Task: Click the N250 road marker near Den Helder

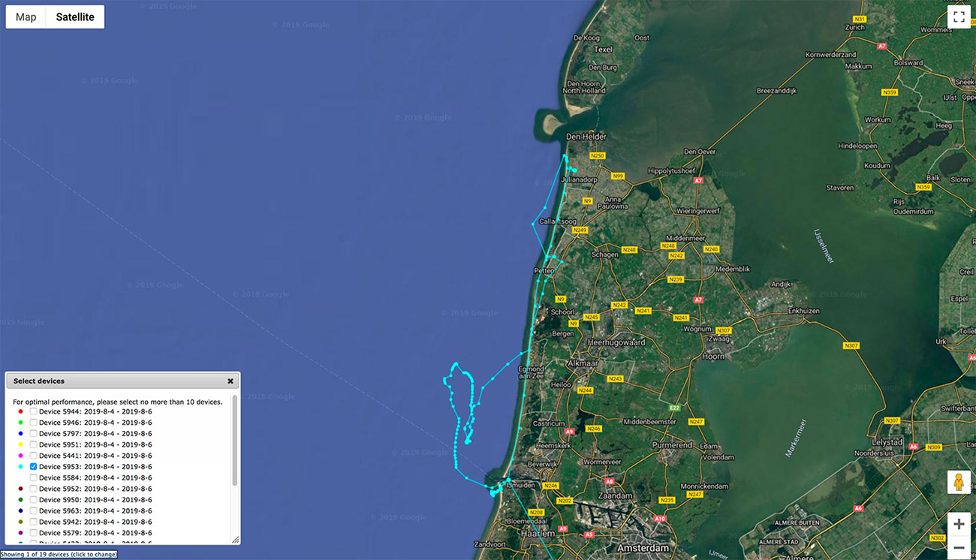Action: 597,155
